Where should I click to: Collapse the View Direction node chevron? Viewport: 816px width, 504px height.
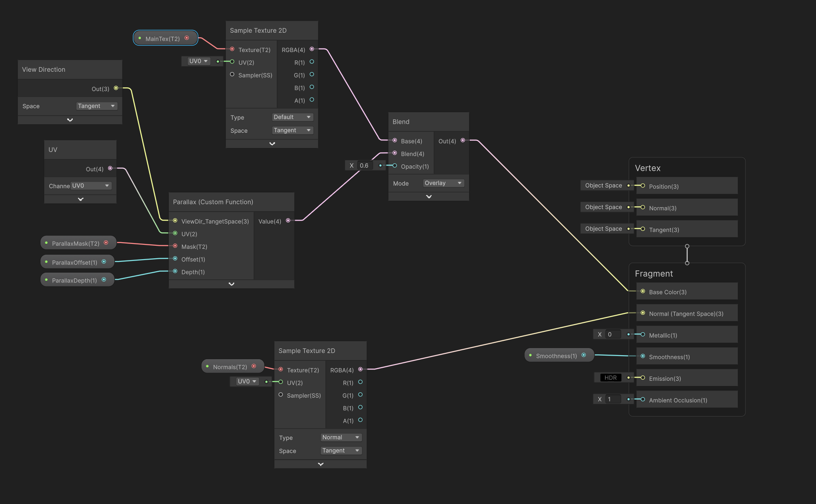click(x=70, y=120)
